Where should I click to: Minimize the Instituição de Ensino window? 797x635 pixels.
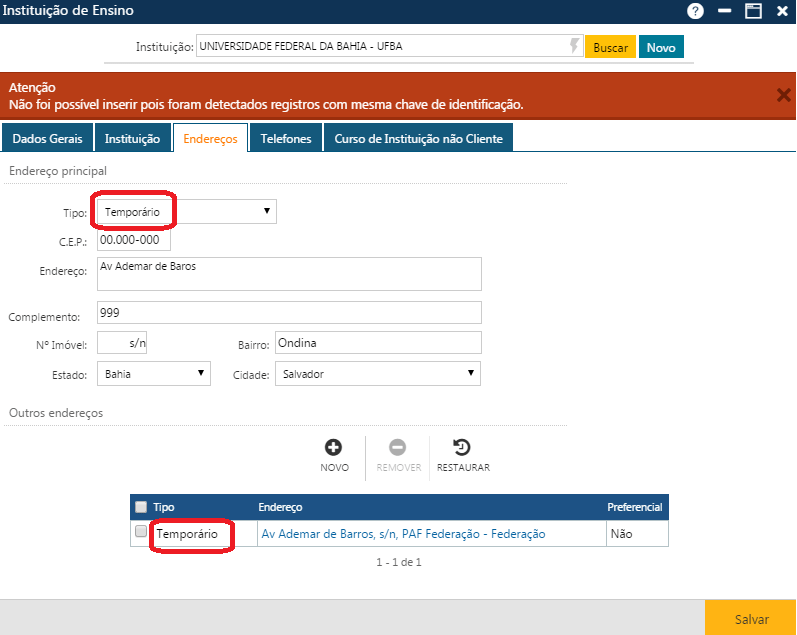pos(724,11)
